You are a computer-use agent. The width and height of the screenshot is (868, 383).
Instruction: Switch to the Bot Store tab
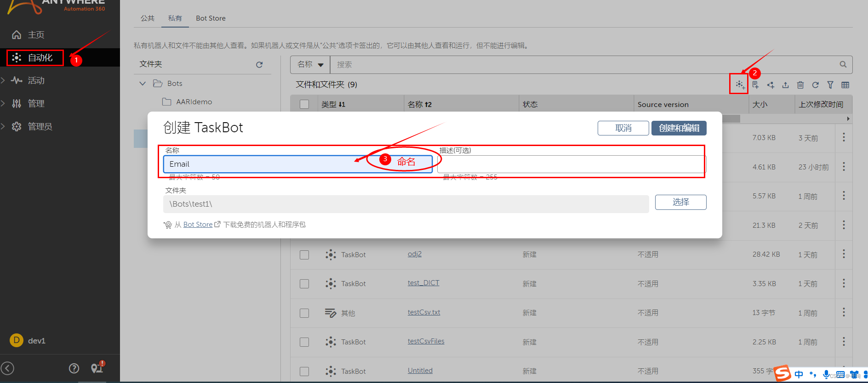pyautogui.click(x=211, y=18)
